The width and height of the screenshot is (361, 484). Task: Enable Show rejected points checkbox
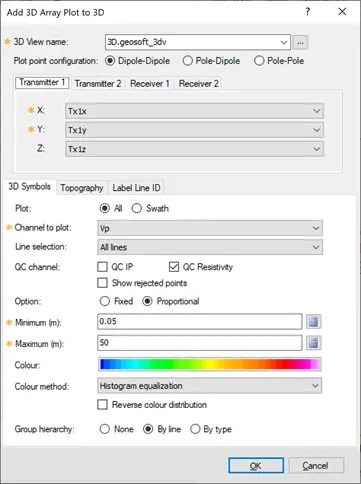102,283
